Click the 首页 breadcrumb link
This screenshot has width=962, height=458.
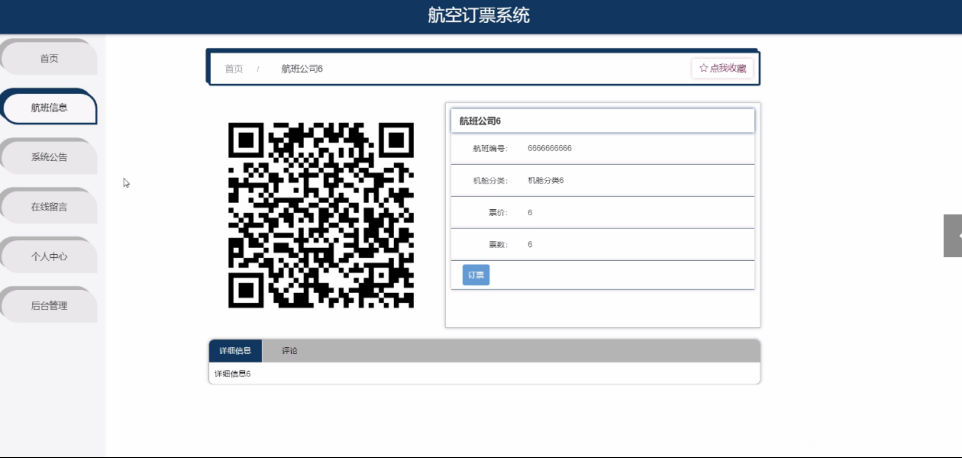(x=234, y=69)
